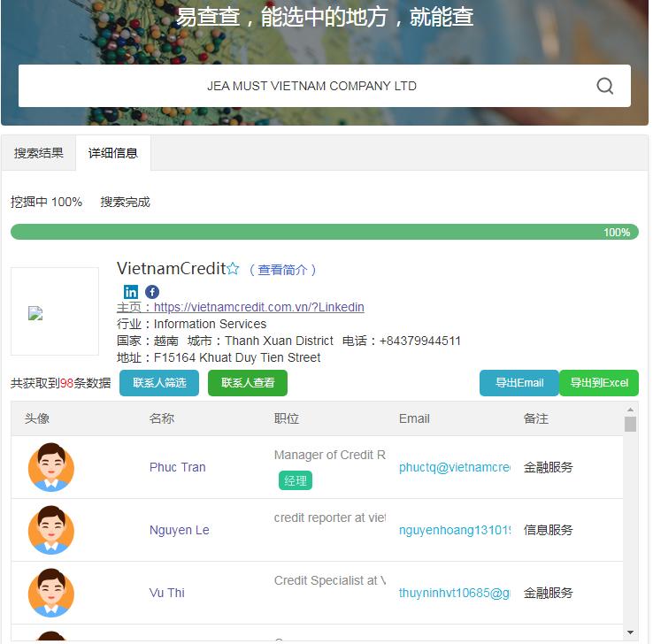Click the 名称 column header
Screen dimensions: 653x644
(x=162, y=418)
